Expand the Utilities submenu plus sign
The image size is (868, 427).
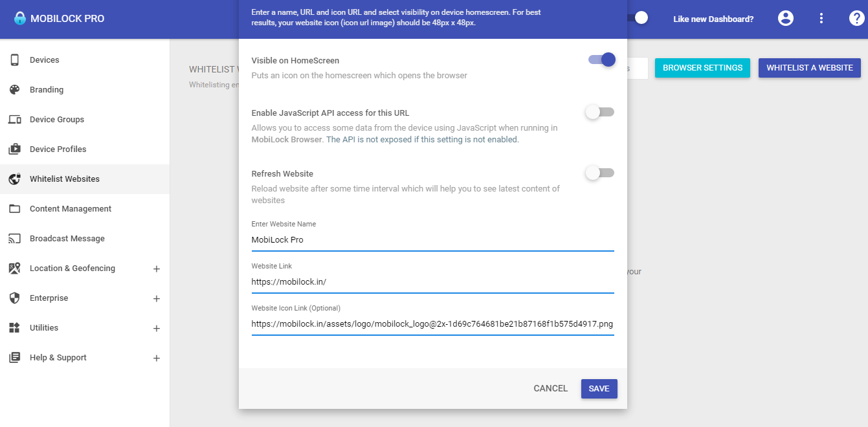(x=157, y=329)
